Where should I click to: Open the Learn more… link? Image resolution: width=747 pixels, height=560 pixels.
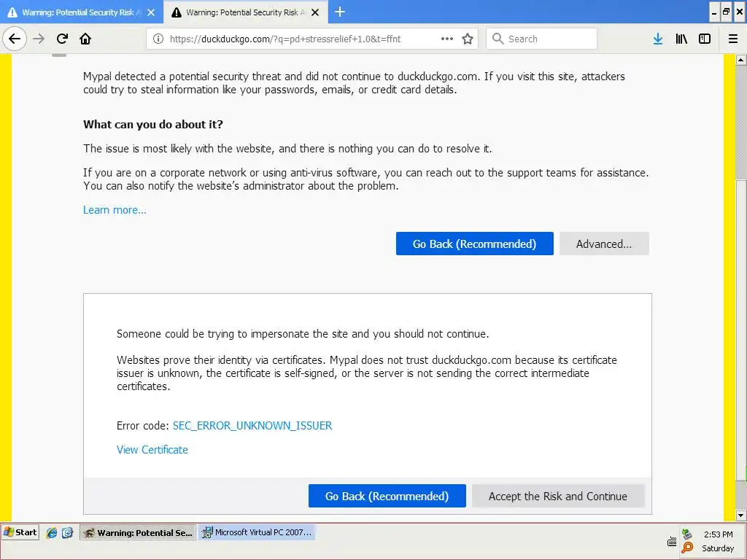pyautogui.click(x=115, y=210)
